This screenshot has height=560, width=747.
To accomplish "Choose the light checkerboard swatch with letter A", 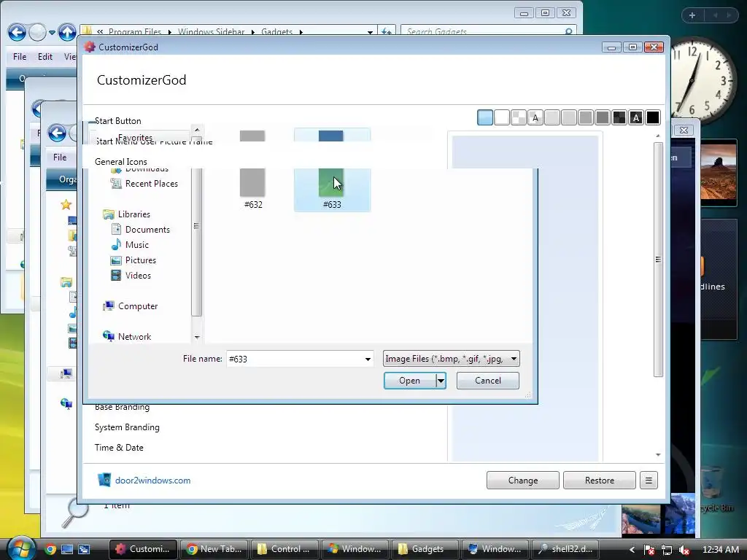I will point(535,117).
